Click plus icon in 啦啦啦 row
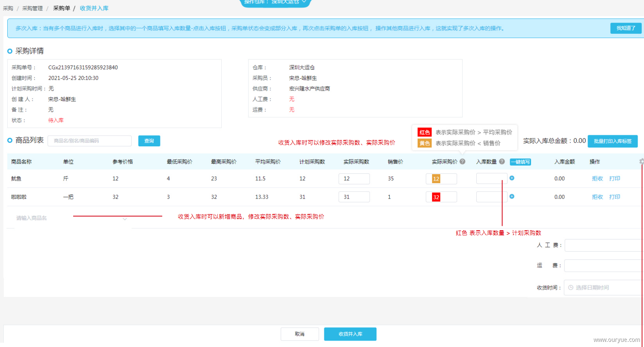The image size is (644, 347). tap(512, 196)
